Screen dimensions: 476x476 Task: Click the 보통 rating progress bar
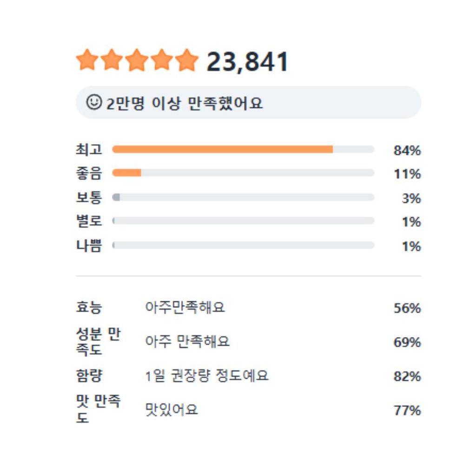[243, 197]
